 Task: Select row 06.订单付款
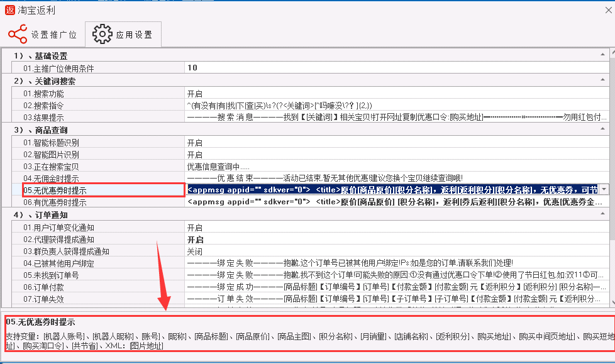98,287
